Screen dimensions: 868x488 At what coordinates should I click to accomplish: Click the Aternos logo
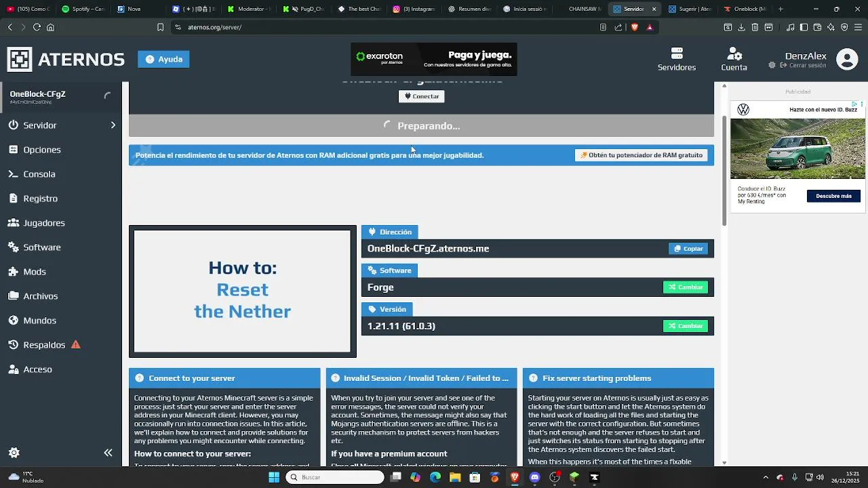(x=66, y=59)
